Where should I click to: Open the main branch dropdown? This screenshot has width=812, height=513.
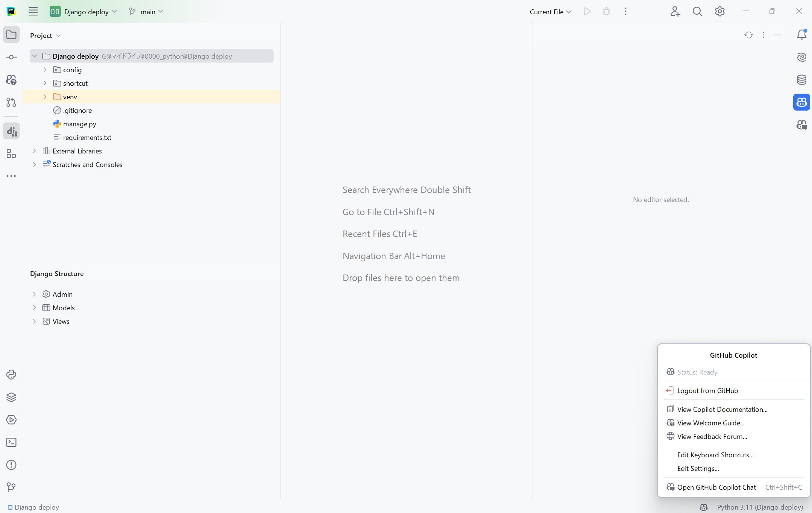pos(146,12)
